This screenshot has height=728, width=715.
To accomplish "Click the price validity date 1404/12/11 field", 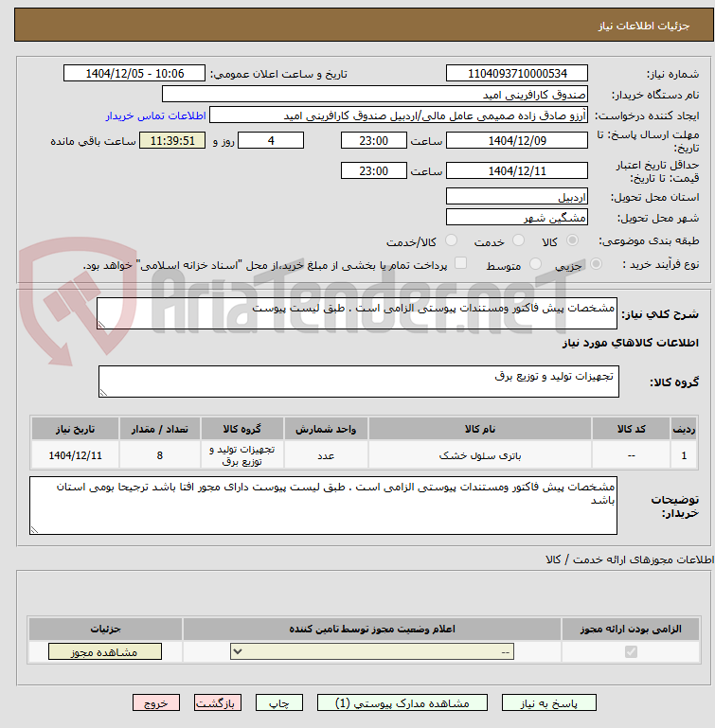I will pyautogui.click(x=517, y=170).
